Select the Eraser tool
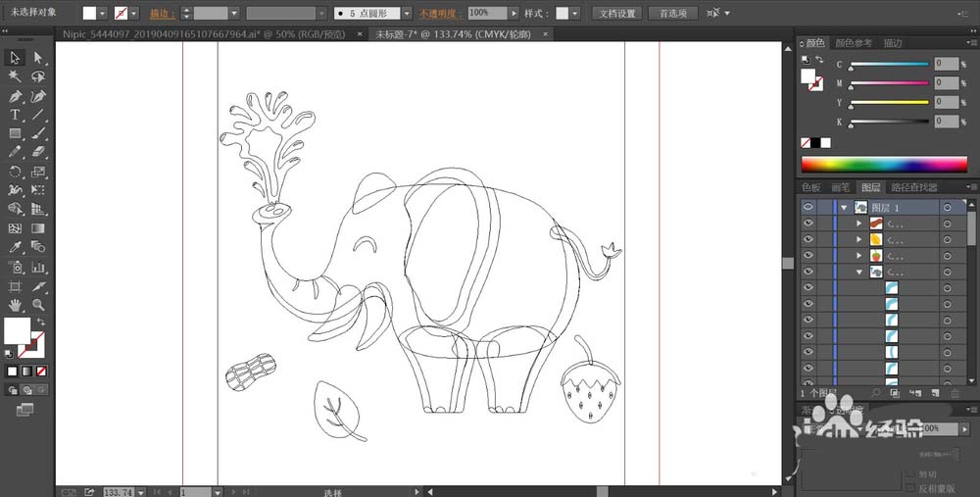This screenshot has width=980, height=497. click(x=38, y=152)
